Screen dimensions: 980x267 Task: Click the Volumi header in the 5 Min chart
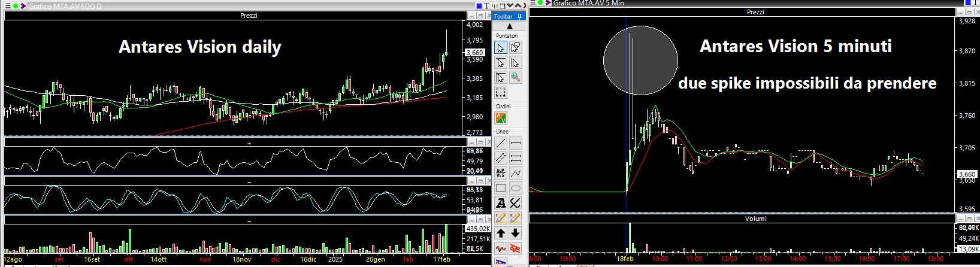(756, 219)
